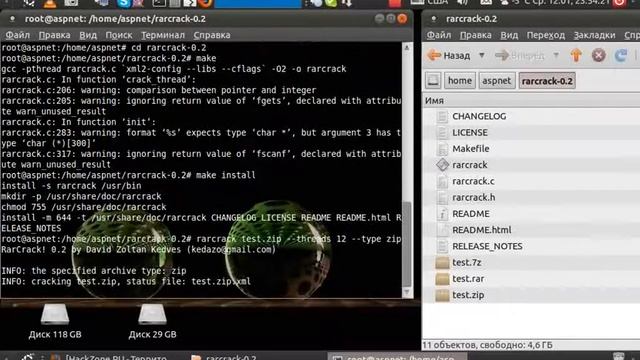Image resolution: width=640 pixels, height=360 pixels.
Task: Select the Makefile file icon
Action: click(442, 149)
